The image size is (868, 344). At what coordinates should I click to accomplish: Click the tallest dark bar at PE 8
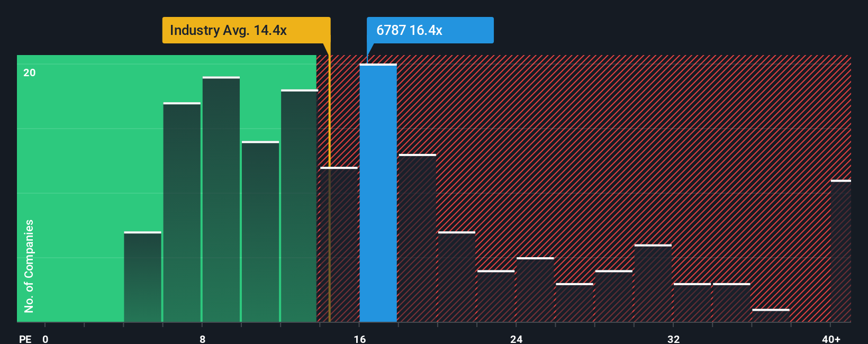[x=221, y=199]
